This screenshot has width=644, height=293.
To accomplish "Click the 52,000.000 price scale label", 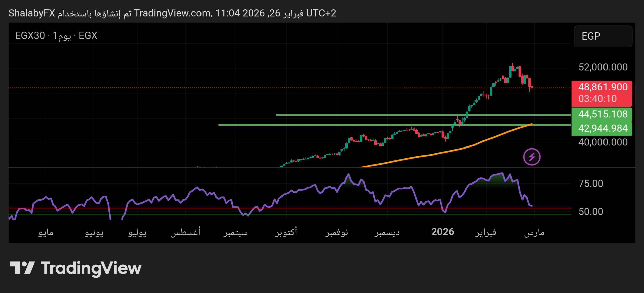I will coord(603,67).
